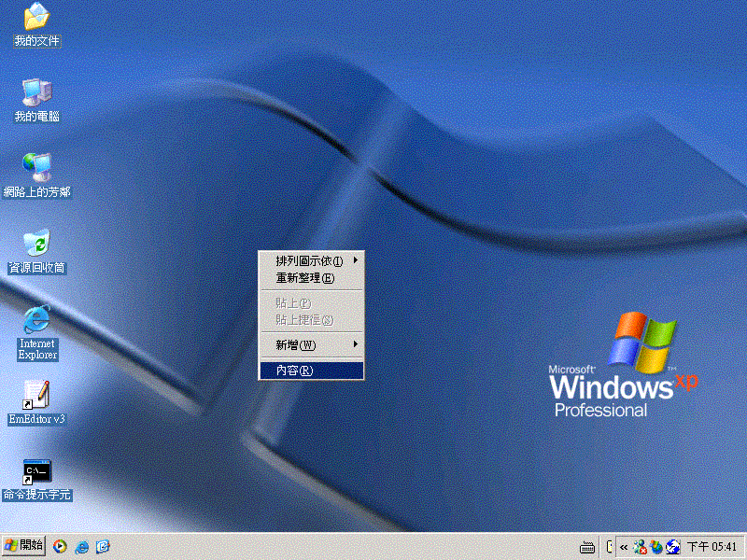This screenshot has height=560, width=747.
Task: Click the taskbar clock 下午 05:41
Action: click(712, 547)
